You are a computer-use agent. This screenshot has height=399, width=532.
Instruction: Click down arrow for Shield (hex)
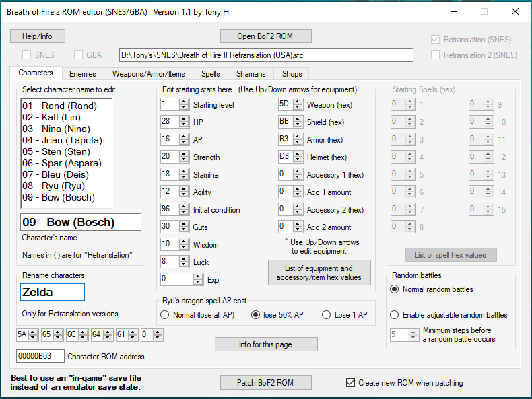pyautogui.click(x=298, y=124)
